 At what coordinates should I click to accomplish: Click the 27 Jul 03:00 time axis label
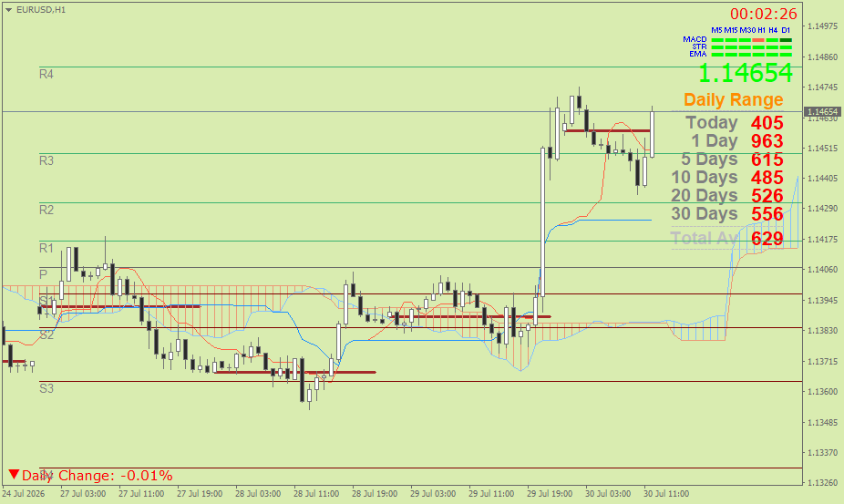point(83,494)
